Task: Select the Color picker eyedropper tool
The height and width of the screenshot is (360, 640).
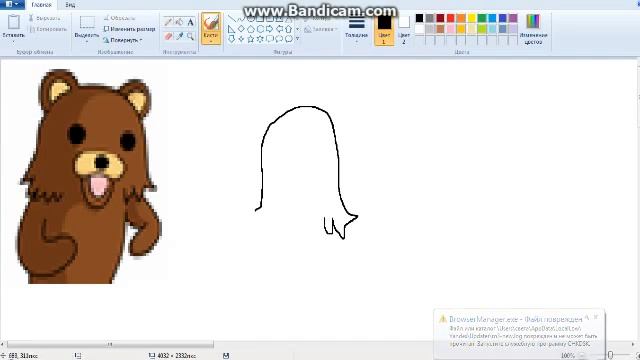Action: coord(179,36)
